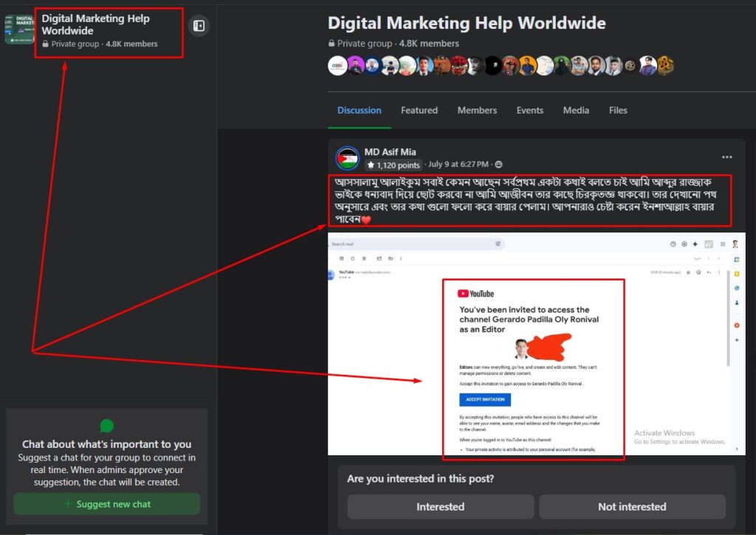Open the three-dot post options menu

[x=726, y=157]
